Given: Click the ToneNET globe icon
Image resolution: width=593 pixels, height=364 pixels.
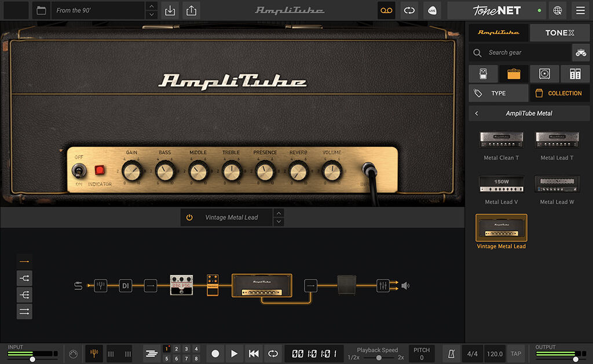Looking at the screenshot, I should point(557,10).
